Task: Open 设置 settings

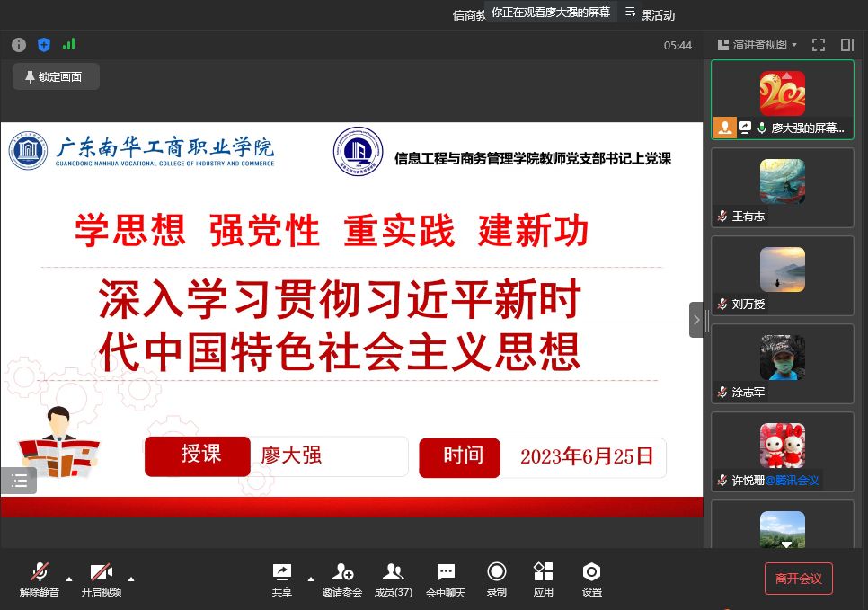Action: (591, 579)
